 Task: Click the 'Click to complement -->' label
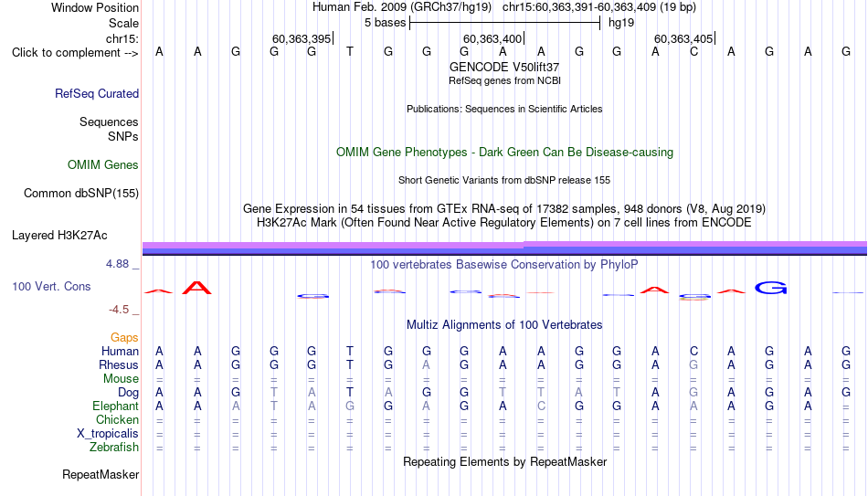pyautogui.click(x=75, y=53)
